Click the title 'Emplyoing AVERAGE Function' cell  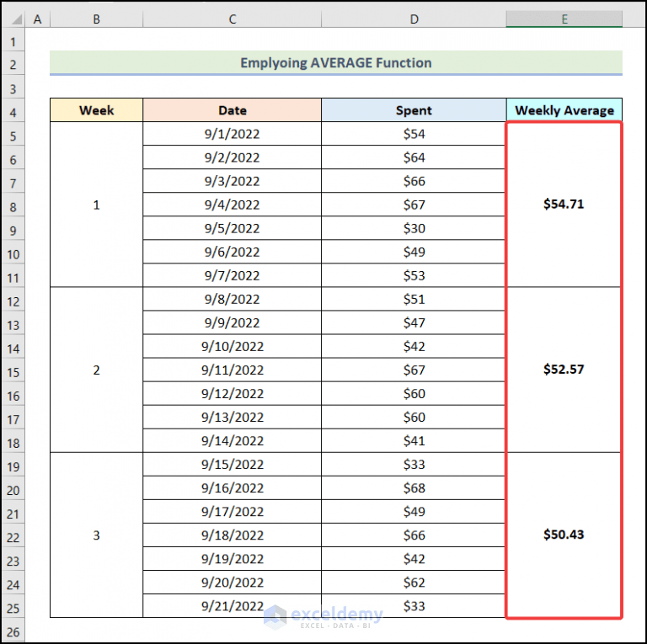[336, 62]
